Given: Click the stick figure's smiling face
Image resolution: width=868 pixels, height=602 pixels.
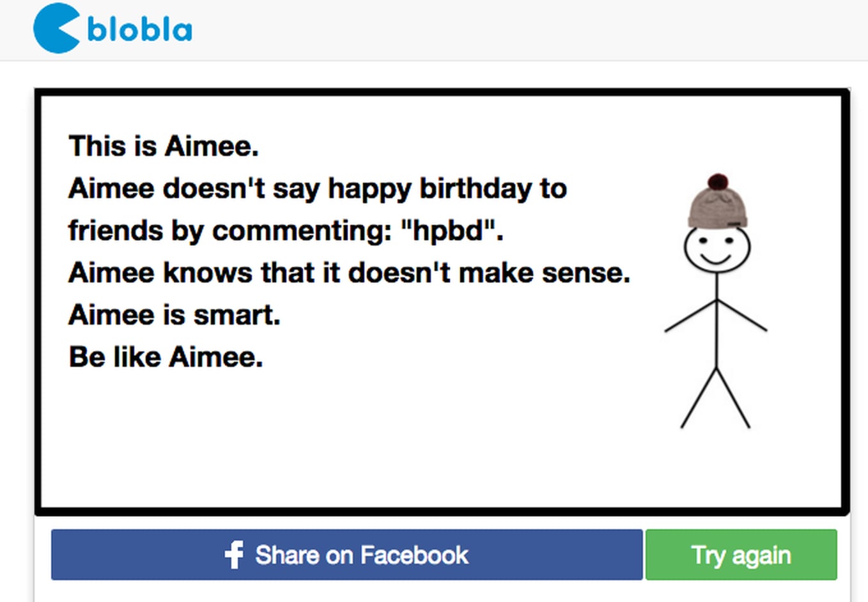Looking at the screenshot, I should tap(717, 249).
